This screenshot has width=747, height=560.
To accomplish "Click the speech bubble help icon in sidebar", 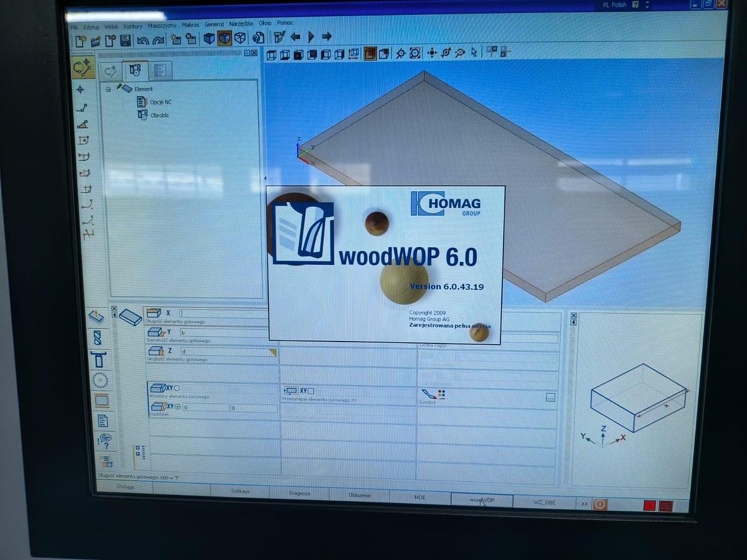I will pos(105,441).
